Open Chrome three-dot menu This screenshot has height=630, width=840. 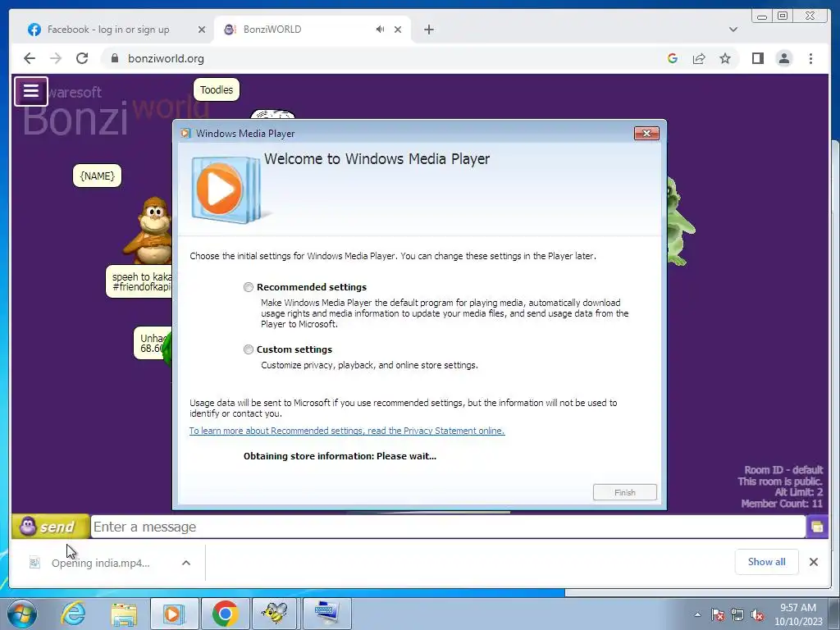click(810, 58)
